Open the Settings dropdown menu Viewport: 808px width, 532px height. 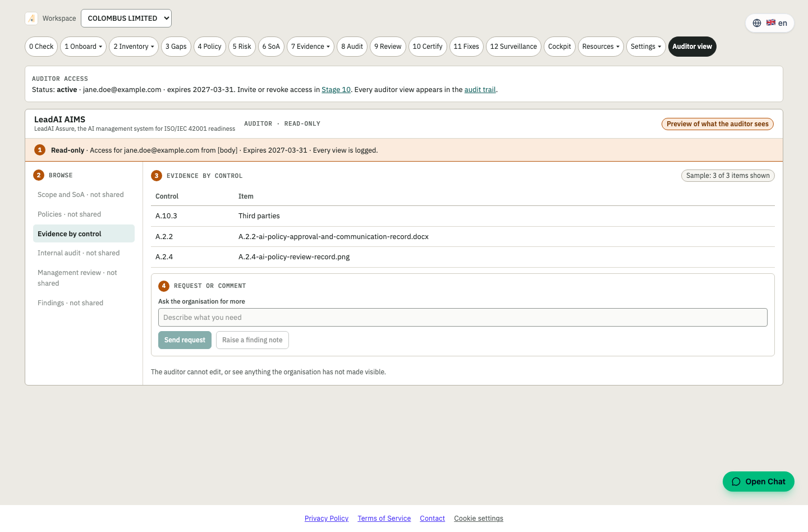coord(646,47)
